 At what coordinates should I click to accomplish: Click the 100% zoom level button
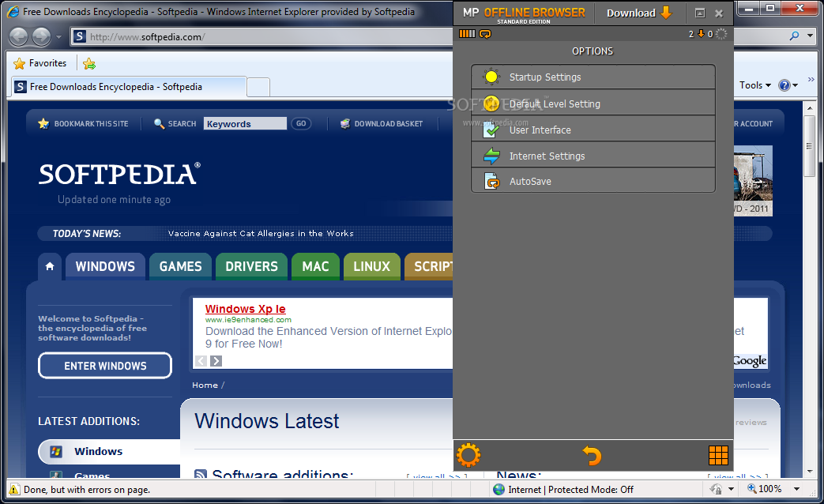(x=765, y=489)
